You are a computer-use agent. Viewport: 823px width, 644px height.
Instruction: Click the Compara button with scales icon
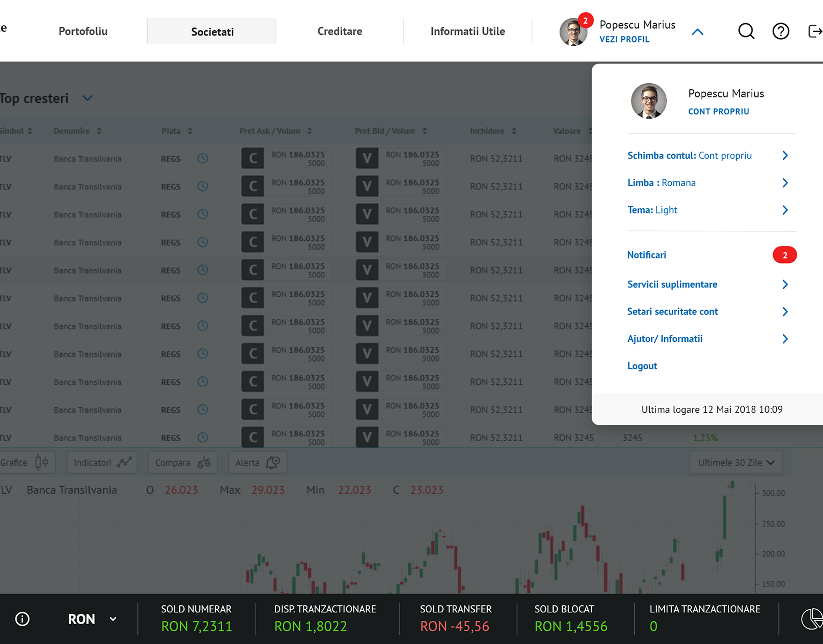[182, 462]
